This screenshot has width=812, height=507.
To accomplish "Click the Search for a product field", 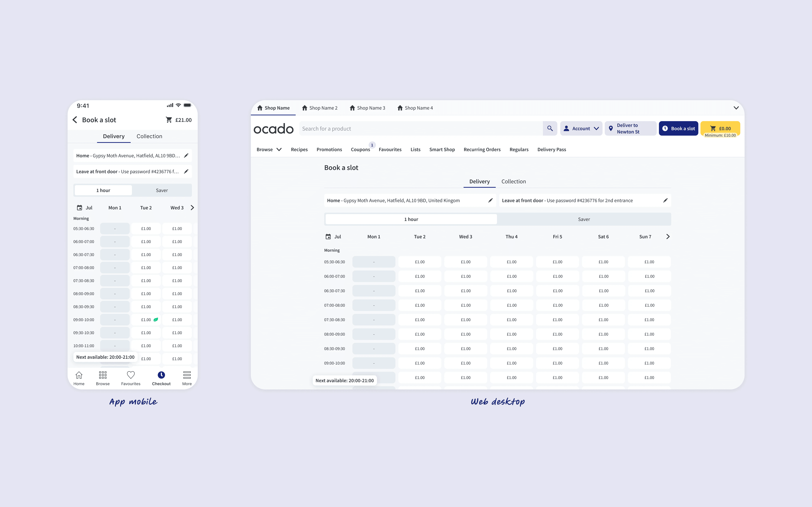I will [421, 128].
